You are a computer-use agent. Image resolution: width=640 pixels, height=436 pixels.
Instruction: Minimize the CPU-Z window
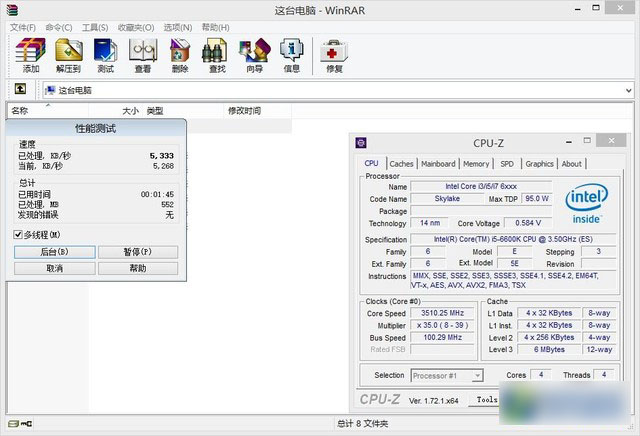569,142
